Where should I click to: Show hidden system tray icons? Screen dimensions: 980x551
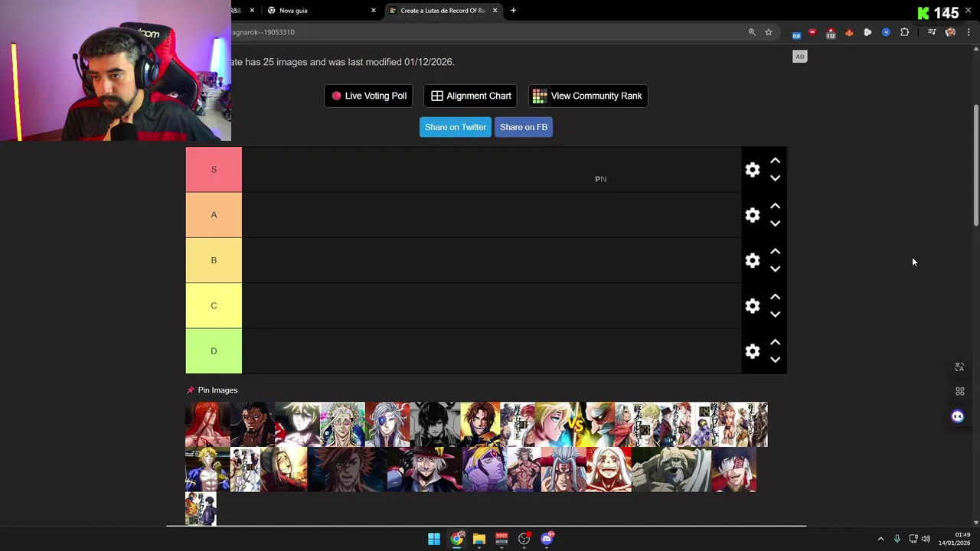pyautogui.click(x=880, y=539)
